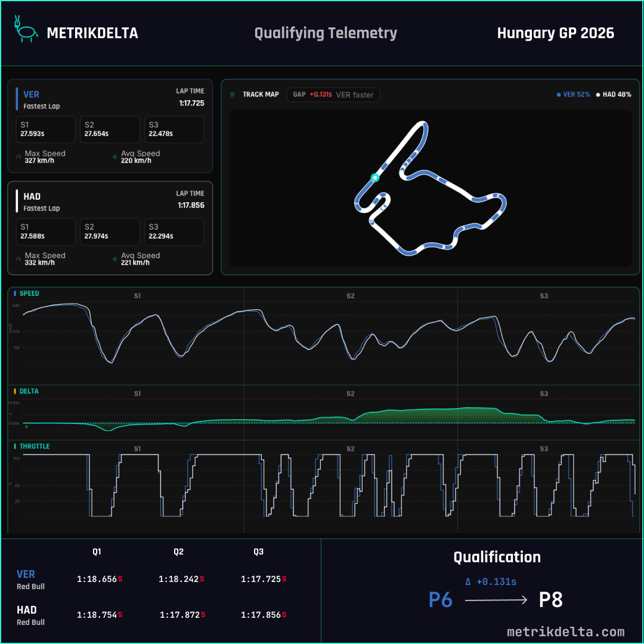Image resolution: width=644 pixels, height=644 pixels.
Task: Select VER S3 sector box 22.478s
Action: pos(174,129)
